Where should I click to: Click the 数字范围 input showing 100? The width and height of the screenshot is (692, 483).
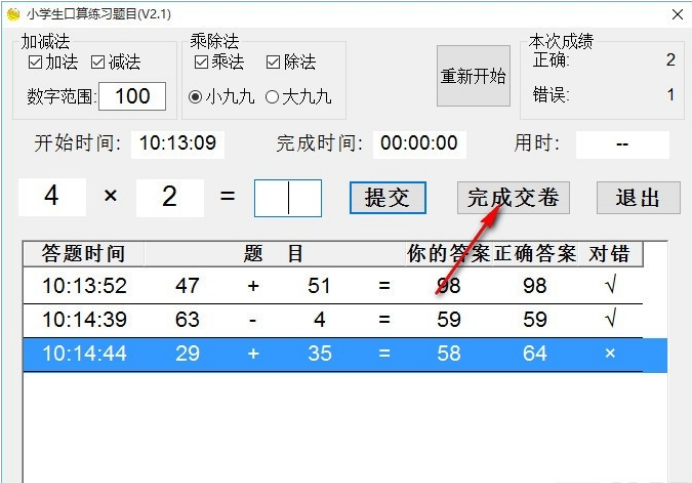132,96
